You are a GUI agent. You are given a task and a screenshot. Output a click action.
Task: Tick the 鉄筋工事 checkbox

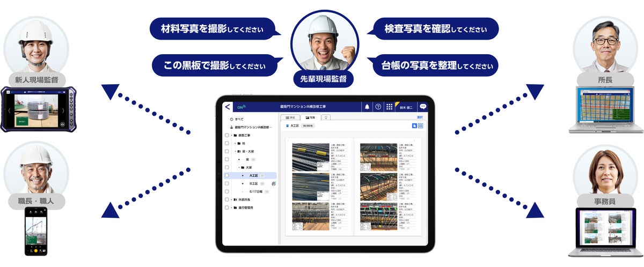click(x=226, y=135)
